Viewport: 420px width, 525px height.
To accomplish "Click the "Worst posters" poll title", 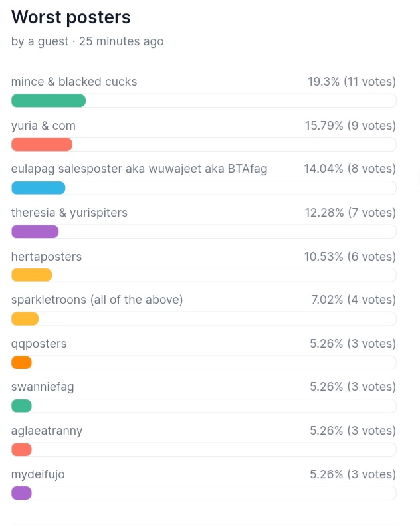I will pyautogui.click(x=70, y=17).
